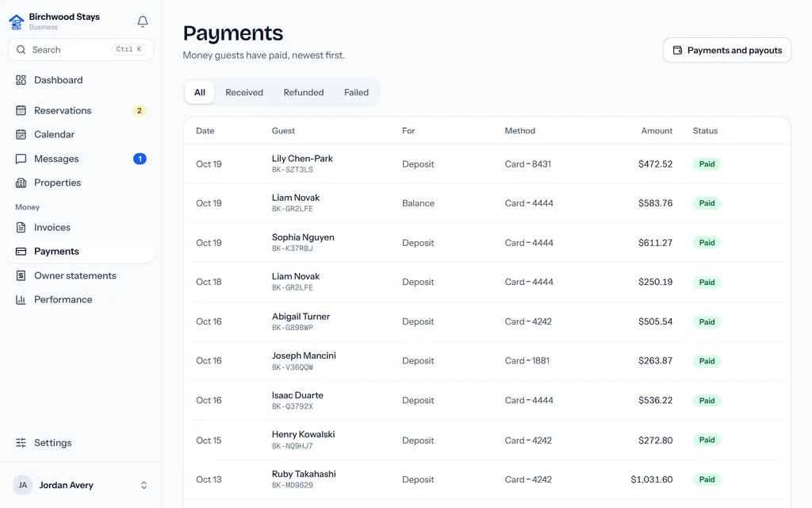Screen dimensions: 812x508
Task: Click the Reservations calendar icon
Action: pyautogui.click(x=21, y=110)
